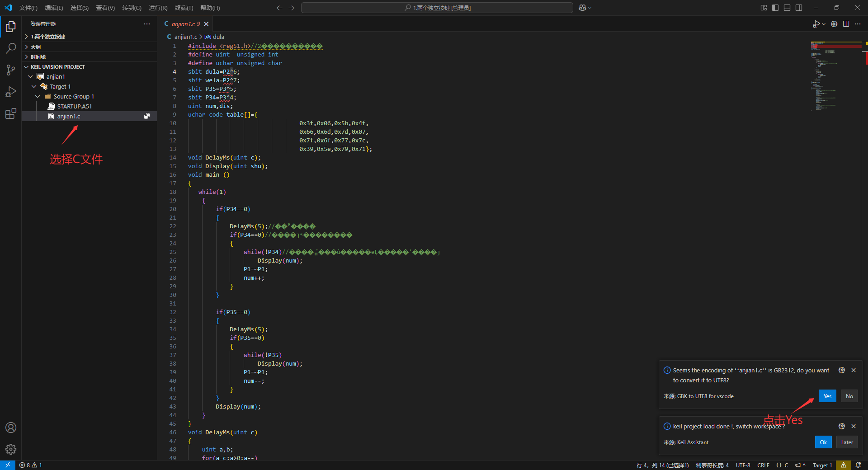The height and width of the screenshot is (470, 868).
Task: Open the Run code dropdown arrow
Action: pyautogui.click(x=824, y=24)
